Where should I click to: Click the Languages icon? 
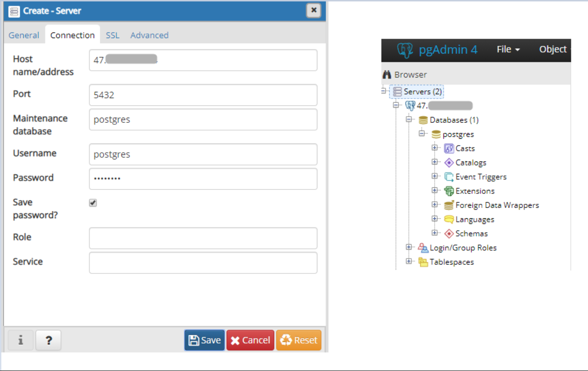pyautogui.click(x=449, y=220)
